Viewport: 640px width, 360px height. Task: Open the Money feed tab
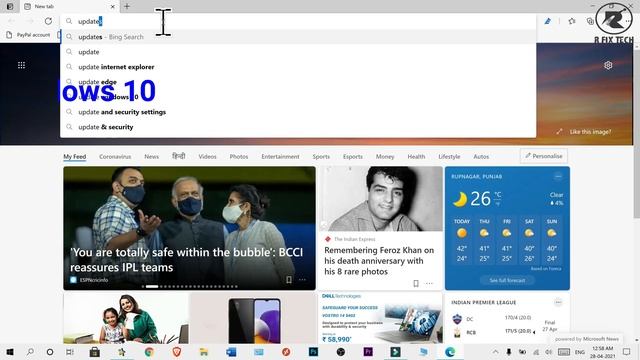tap(385, 156)
